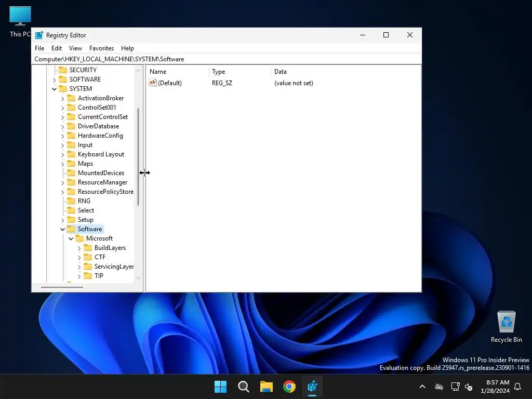
Task: Click the ActivationBroker folder icon
Action: 71,98
